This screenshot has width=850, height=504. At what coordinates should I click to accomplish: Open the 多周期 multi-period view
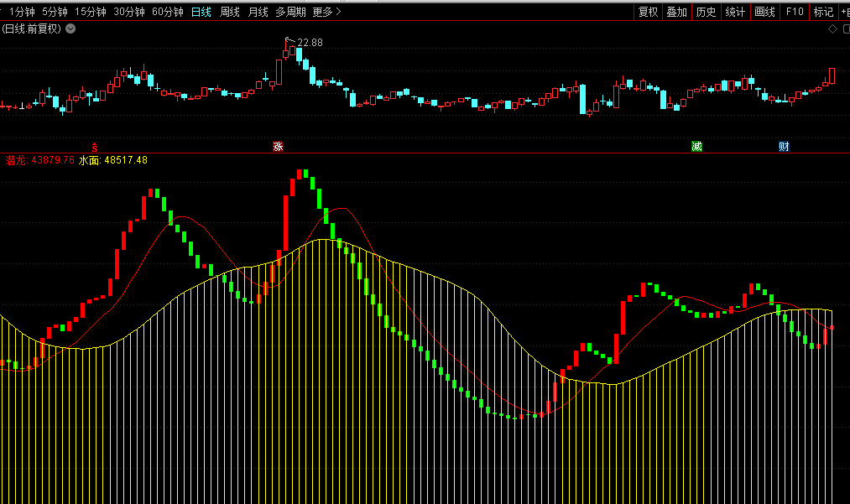tap(290, 12)
